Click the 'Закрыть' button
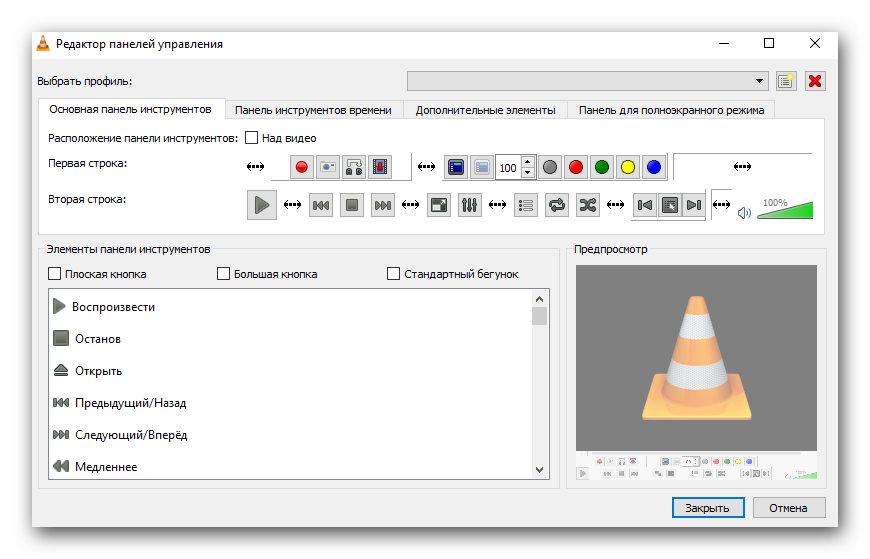The image size is (870, 559). point(708,507)
